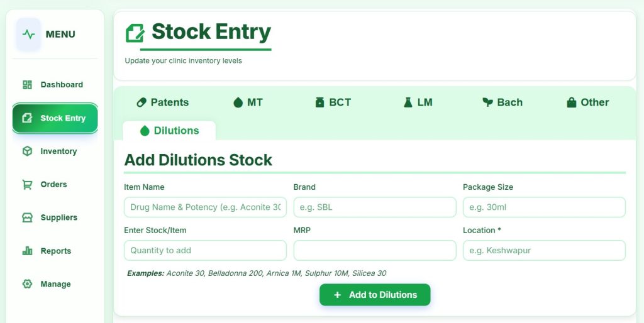Click the Suppliers storefront icon
Screen dimensions: 644x323
tap(27, 217)
